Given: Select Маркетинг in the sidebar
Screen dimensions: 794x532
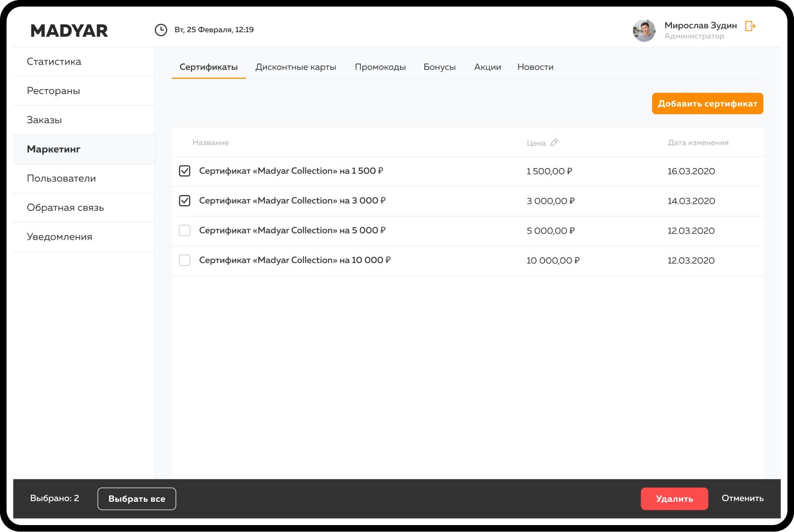Looking at the screenshot, I should point(84,150).
